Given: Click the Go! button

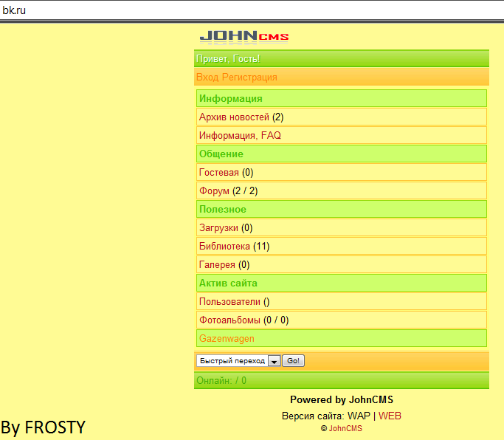Looking at the screenshot, I should [x=293, y=361].
